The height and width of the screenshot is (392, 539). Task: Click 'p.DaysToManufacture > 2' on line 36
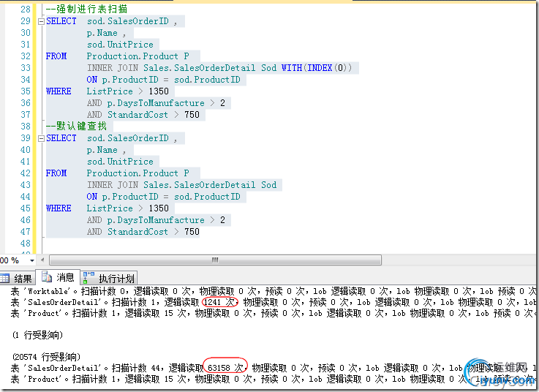click(x=166, y=103)
